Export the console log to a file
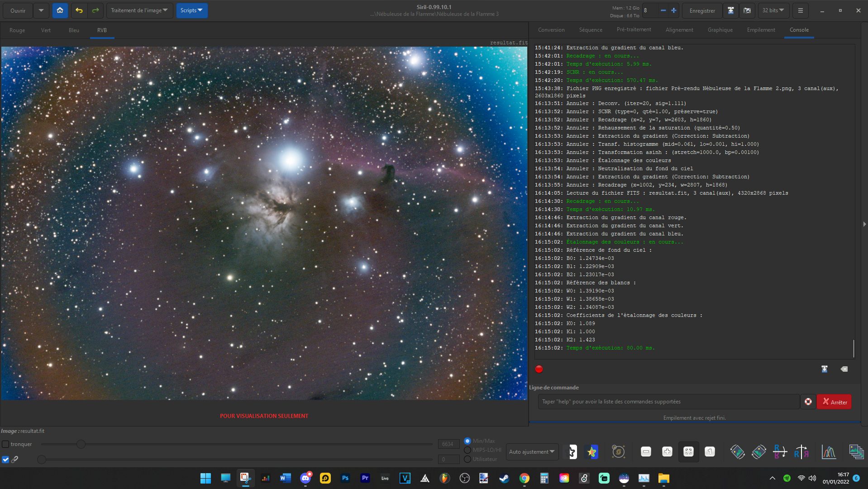 [x=825, y=369]
